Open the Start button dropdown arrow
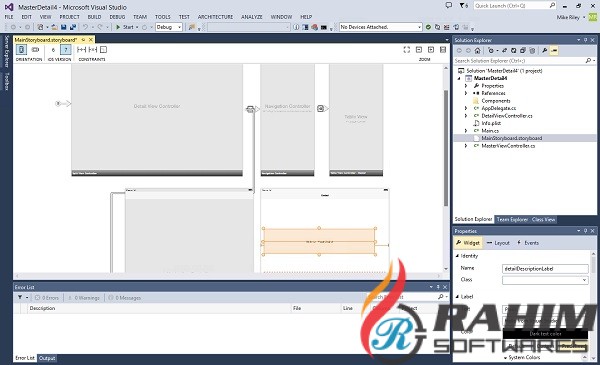This screenshot has width=600, height=365. 137,27
